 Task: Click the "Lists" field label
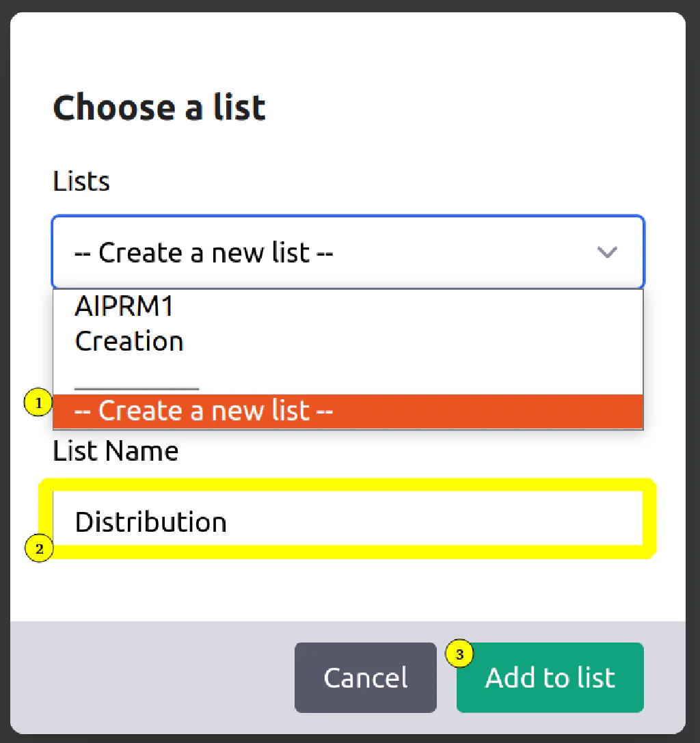81,181
